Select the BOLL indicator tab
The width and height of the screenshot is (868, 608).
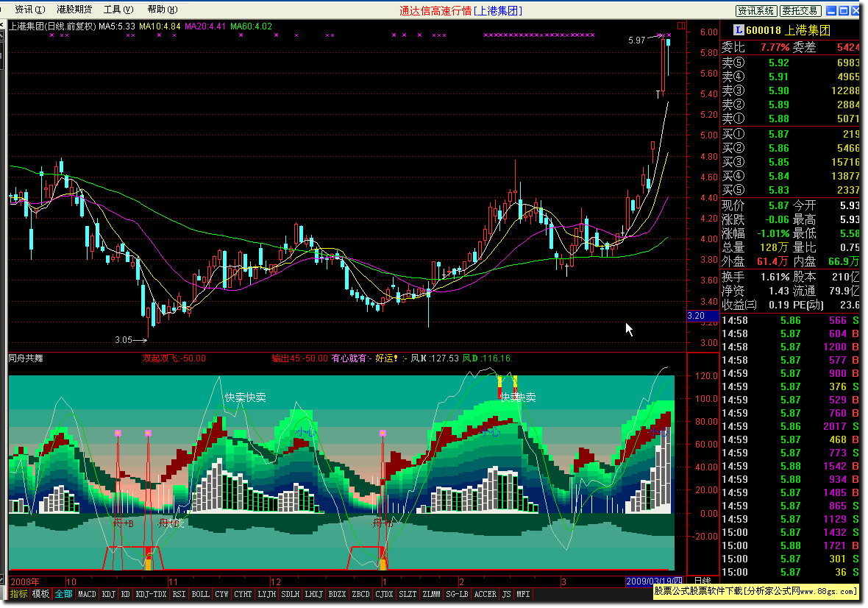(200, 594)
